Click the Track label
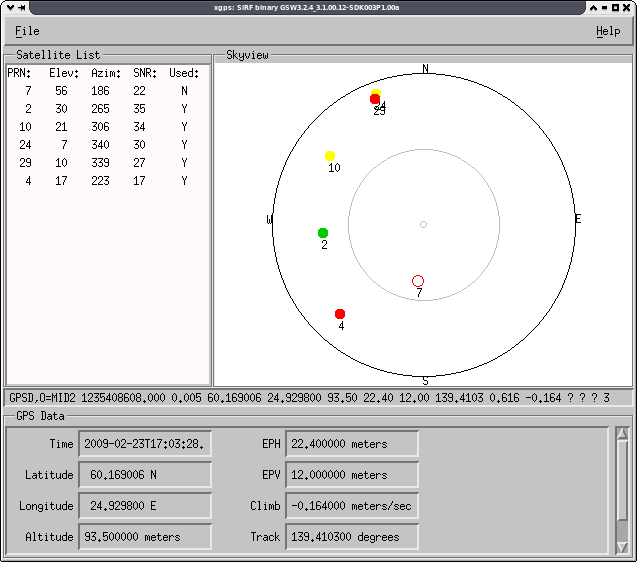 click(265, 537)
